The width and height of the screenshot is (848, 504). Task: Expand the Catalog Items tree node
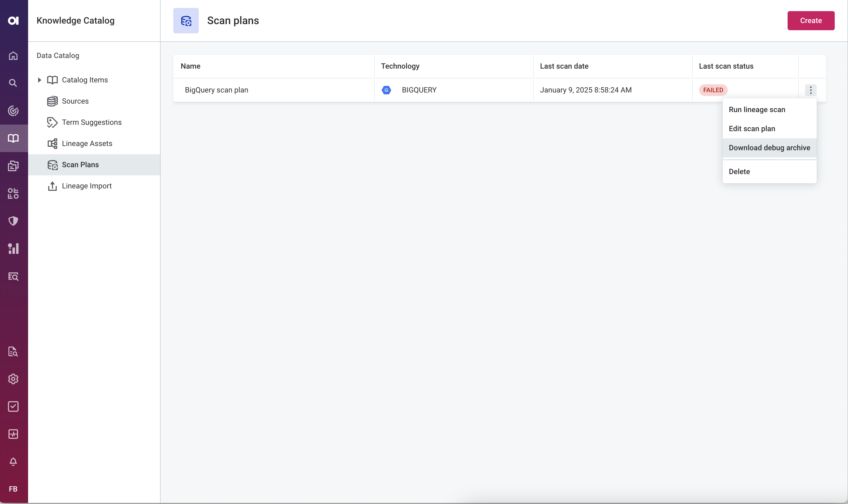coord(39,80)
